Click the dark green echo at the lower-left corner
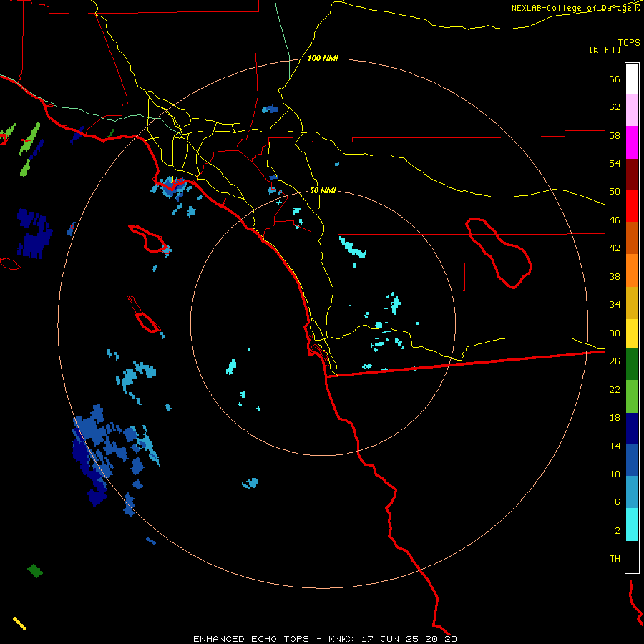Screen dimensions: 644x644 tap(35, 570)
